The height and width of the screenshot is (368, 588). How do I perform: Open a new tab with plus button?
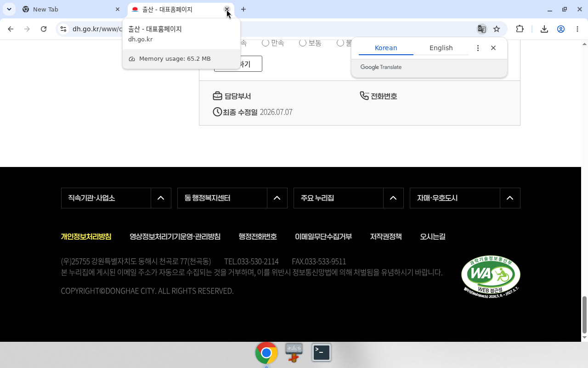243,9
